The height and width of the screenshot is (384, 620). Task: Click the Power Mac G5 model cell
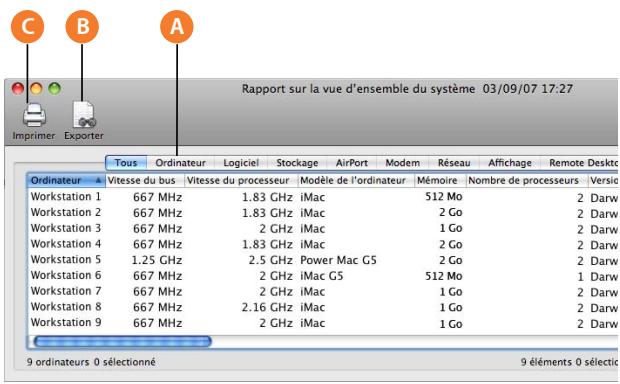click(x=338, y=260)
